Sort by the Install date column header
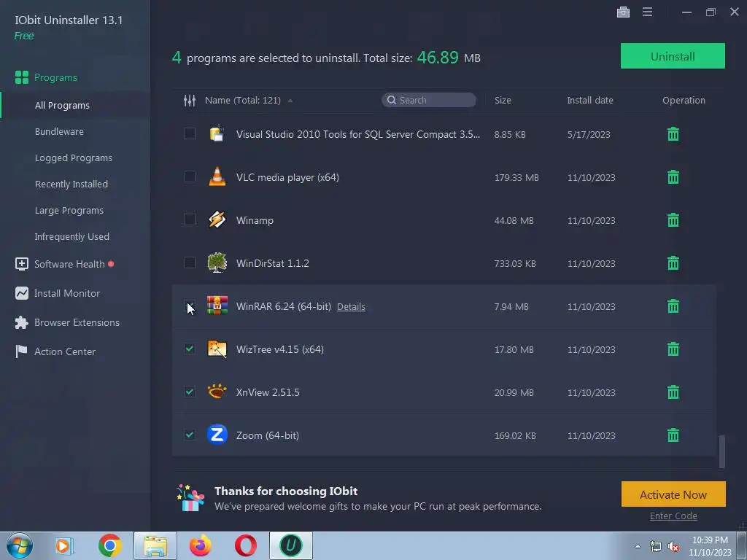747x560 pixels. tap(589, 101)
